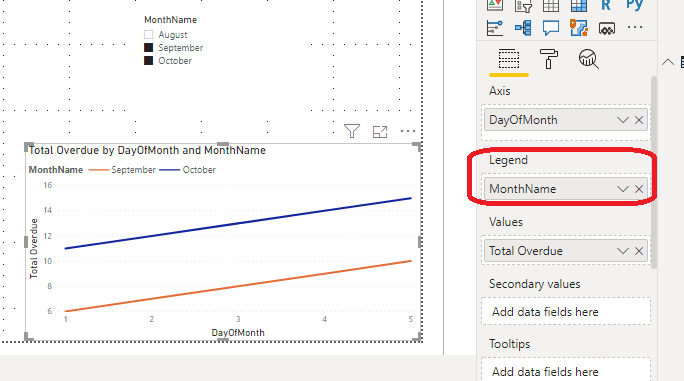
Task: Select the Slicer visual icon
Action: (523, 5)
